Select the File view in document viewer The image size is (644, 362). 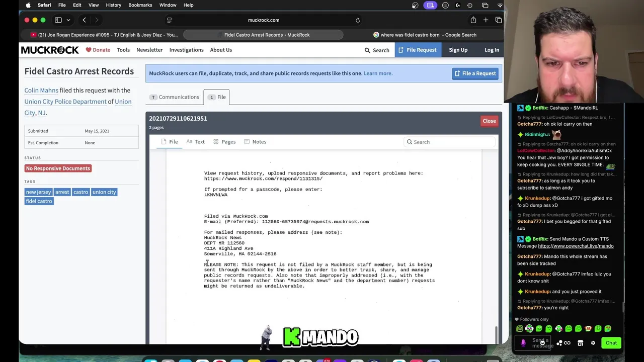tap(169, 142)
